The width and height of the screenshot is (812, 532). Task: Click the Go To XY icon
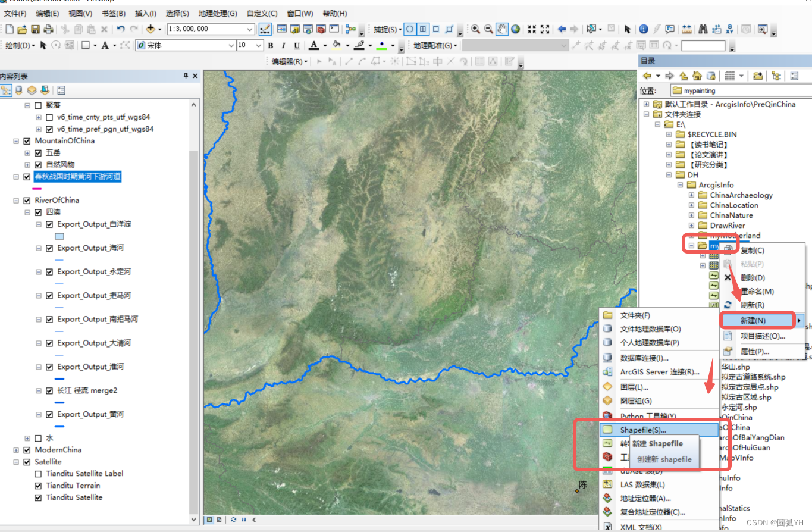(x=729, y=29)
